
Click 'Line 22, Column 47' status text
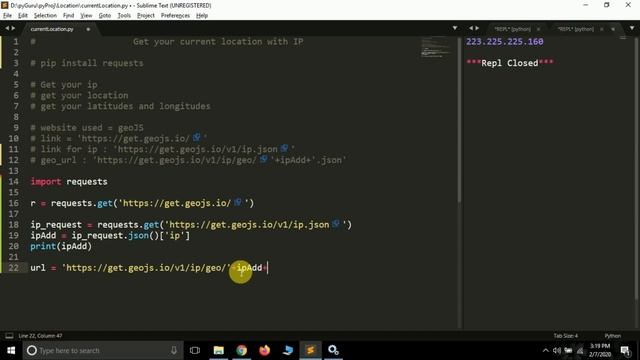(40, 336)
